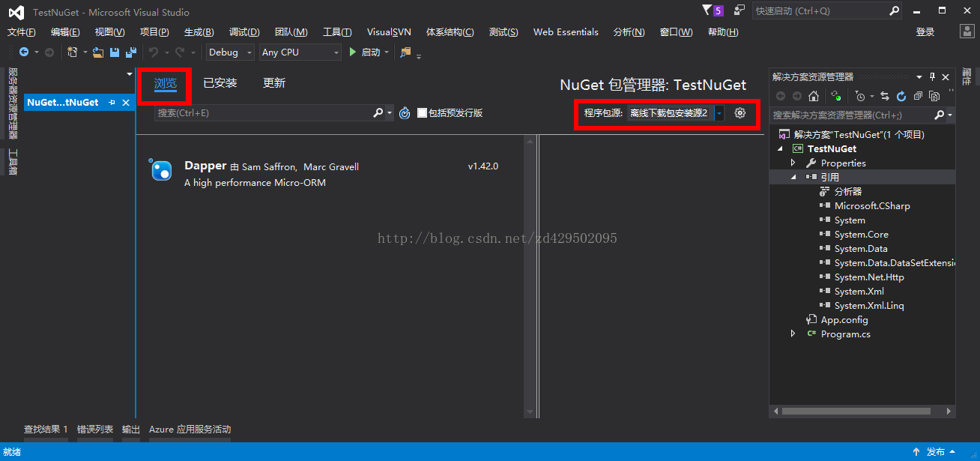Select System.Net.Http reference

[x=869, y=277]
